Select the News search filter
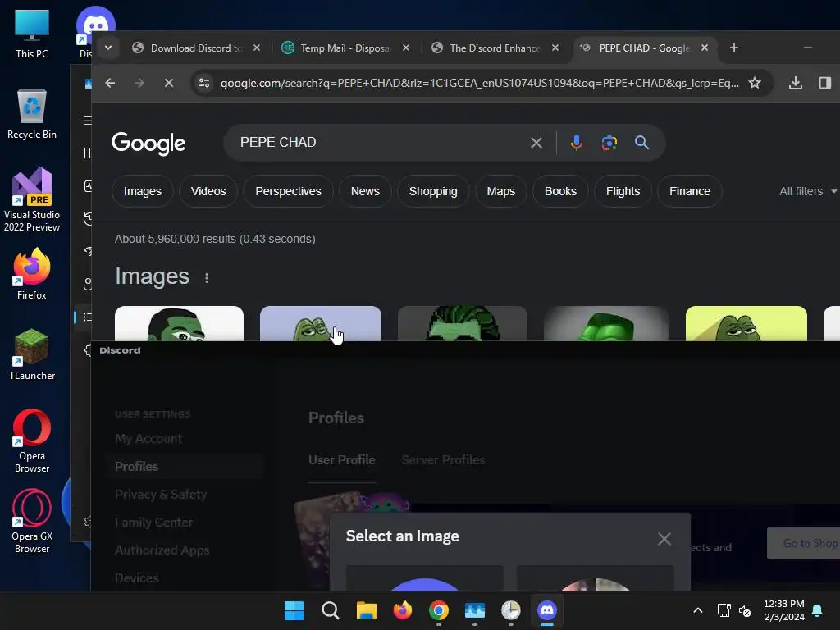 tap(365, 191)
